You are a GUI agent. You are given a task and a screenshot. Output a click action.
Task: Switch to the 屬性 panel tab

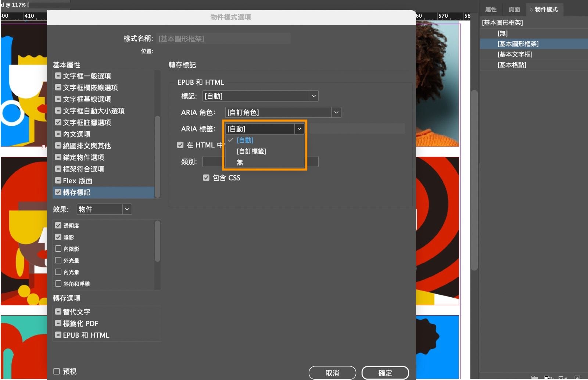491,10
